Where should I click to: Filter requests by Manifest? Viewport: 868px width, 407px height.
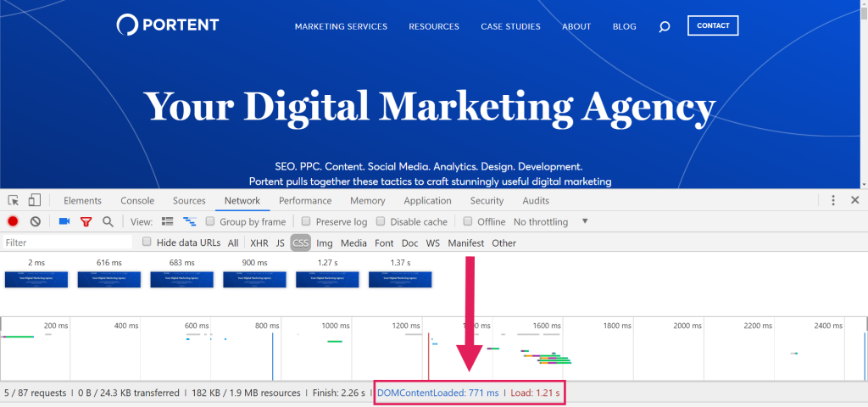pos(465,243)
